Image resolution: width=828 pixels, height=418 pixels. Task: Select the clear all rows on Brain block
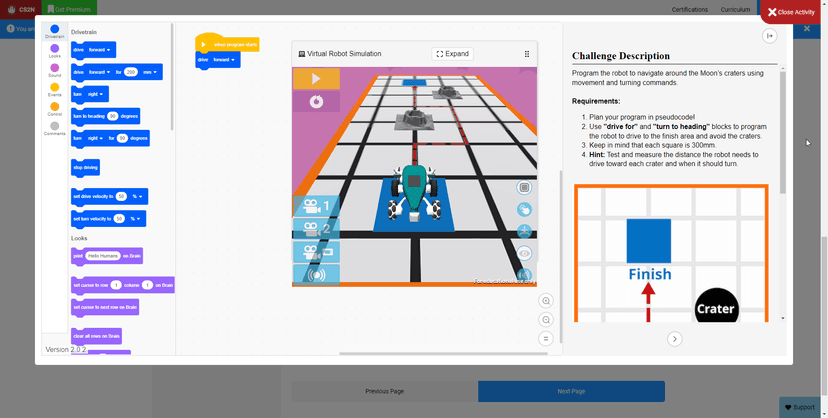tap(96, 336)
